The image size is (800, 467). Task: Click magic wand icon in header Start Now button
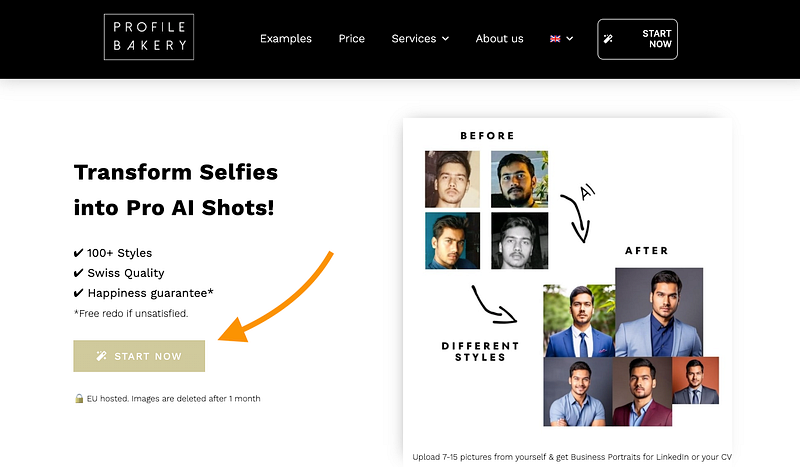[609, 38]
